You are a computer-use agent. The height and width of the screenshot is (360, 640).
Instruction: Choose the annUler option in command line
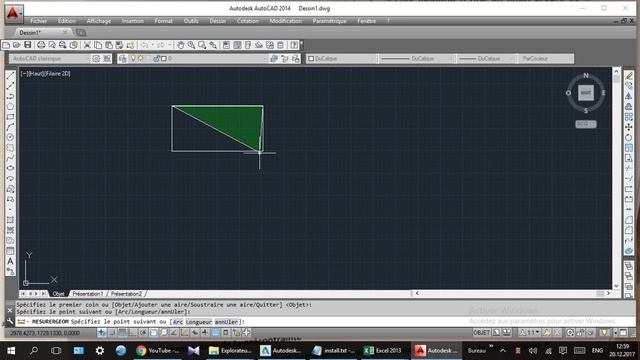pos(227,322)
